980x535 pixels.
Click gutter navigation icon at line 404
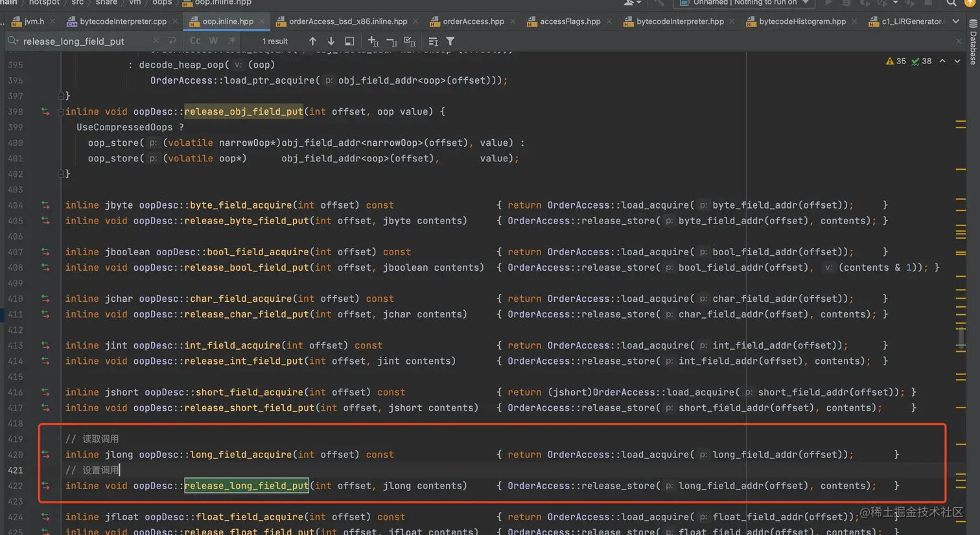[45, 205]
